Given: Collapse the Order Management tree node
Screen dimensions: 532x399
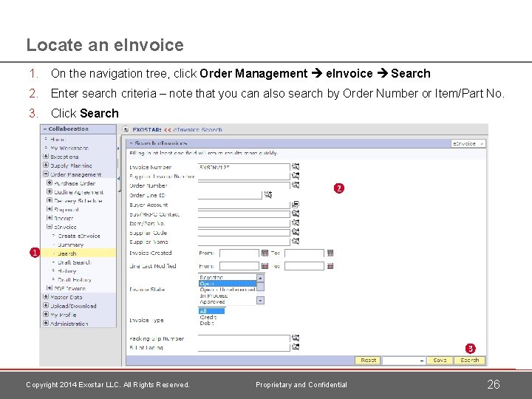Looking at the screenshot, I should tap(46, 174).
